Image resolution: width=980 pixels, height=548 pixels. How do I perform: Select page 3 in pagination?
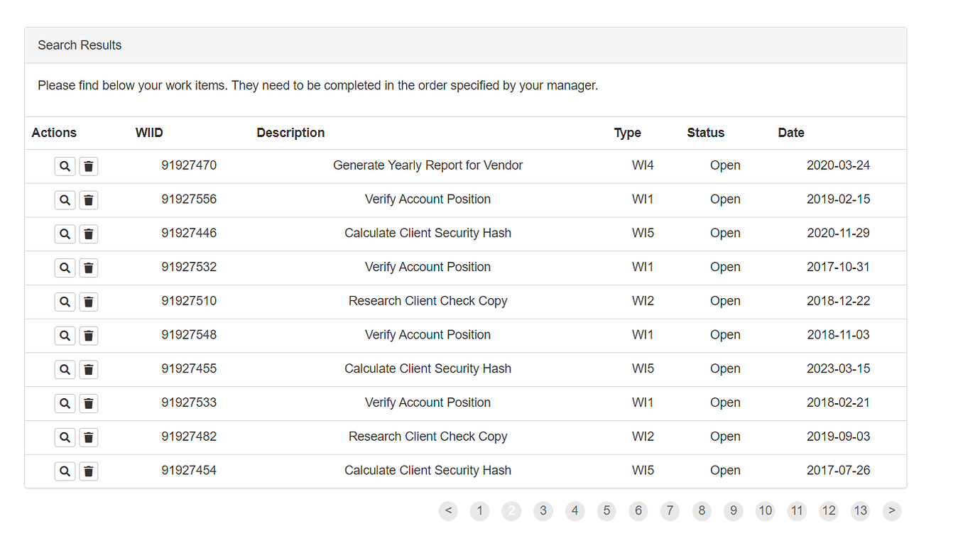[x=543, y=510]
